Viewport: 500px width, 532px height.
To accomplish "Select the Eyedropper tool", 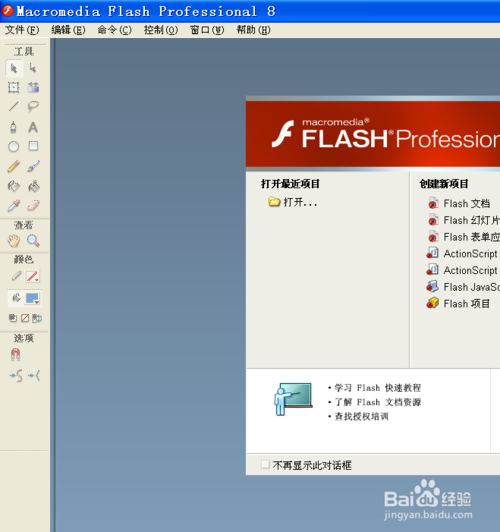I will (x=14, y=206).
